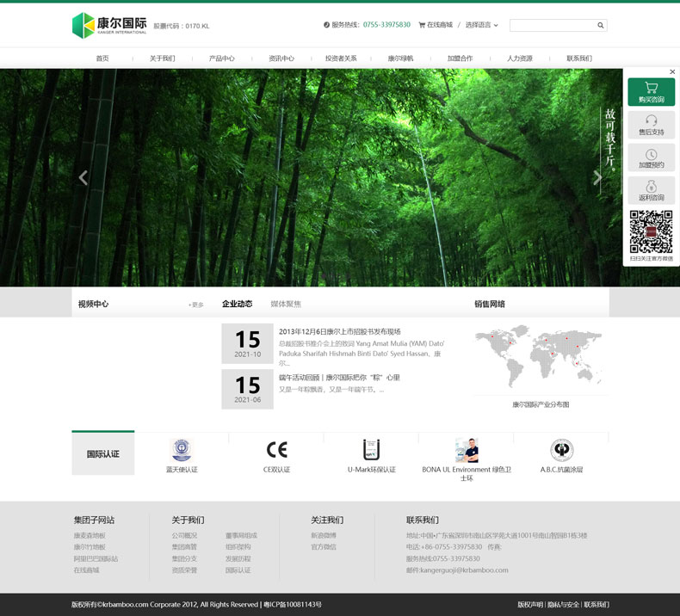Screen dimensions: 680x616
Task: Click the 2021-10 date block
Action: 248,343
